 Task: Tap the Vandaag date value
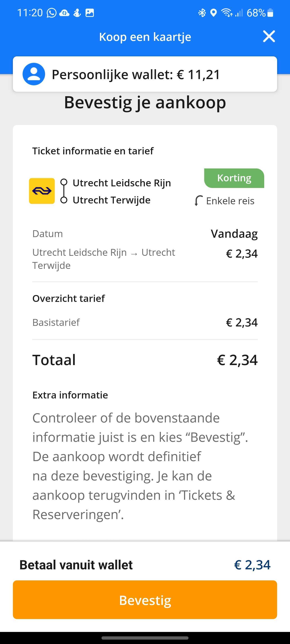[234, 234]
